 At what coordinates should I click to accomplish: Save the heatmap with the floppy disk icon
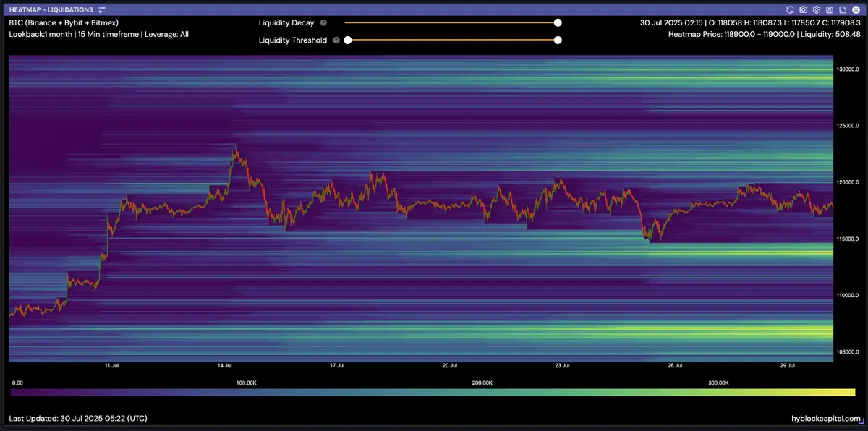[829, 9]
